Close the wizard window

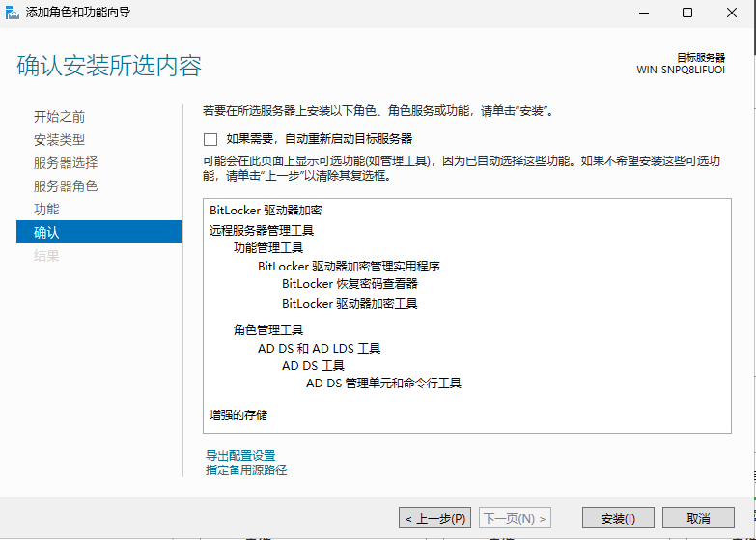point(732,13)
